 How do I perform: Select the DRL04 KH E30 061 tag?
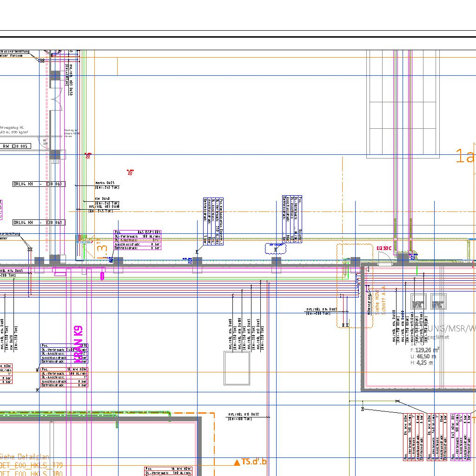[39, 223]
